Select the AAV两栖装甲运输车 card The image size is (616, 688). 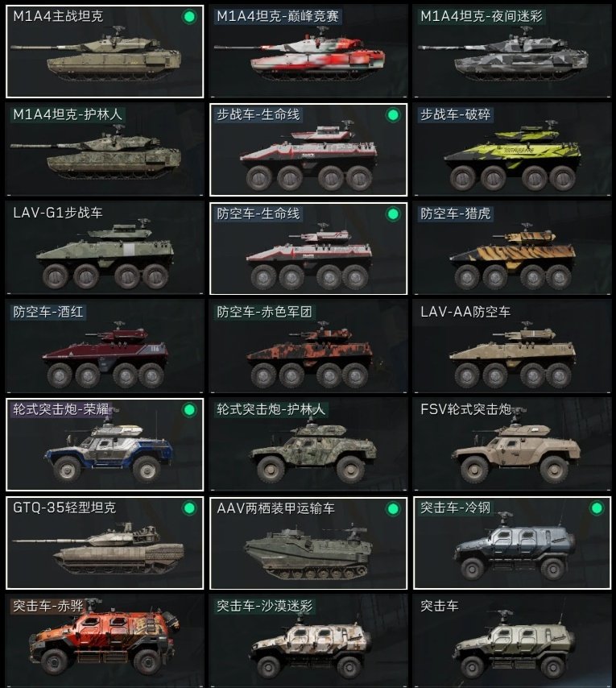tap(308, 543)
